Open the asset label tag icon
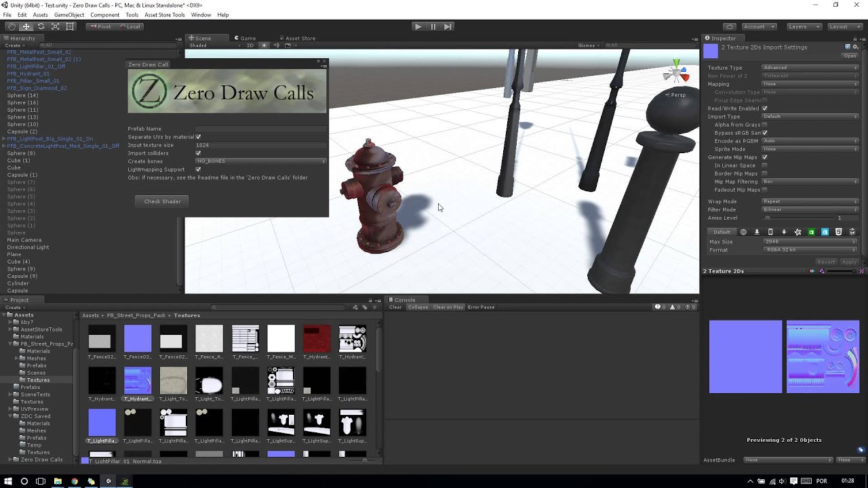This screenshot has width=868, height=488. coord(861,449)
